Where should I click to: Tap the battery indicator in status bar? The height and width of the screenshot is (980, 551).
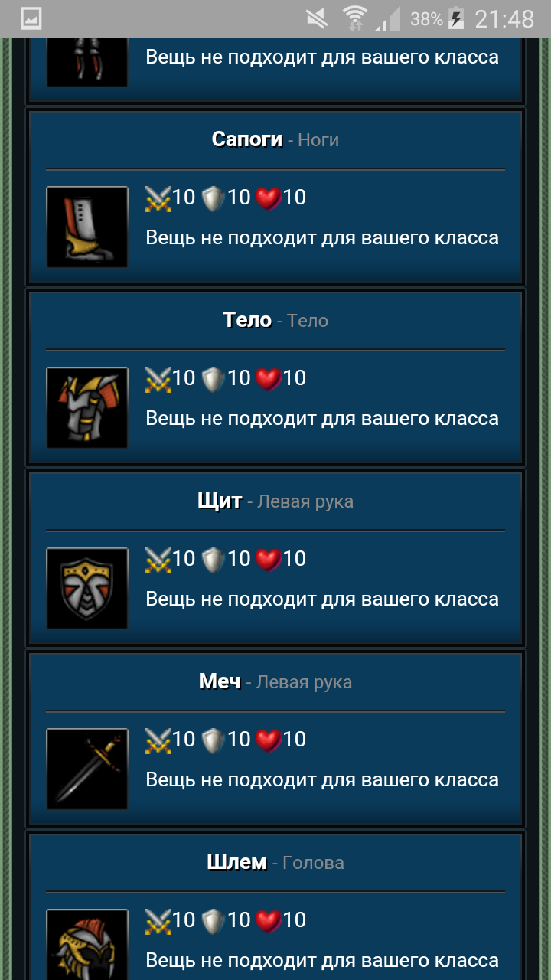click(x=456, y=18)
